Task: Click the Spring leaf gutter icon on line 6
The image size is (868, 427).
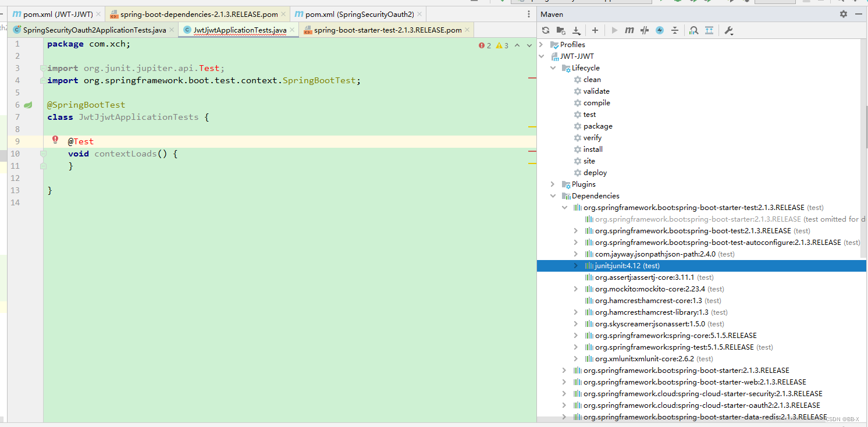Action: 28,105
